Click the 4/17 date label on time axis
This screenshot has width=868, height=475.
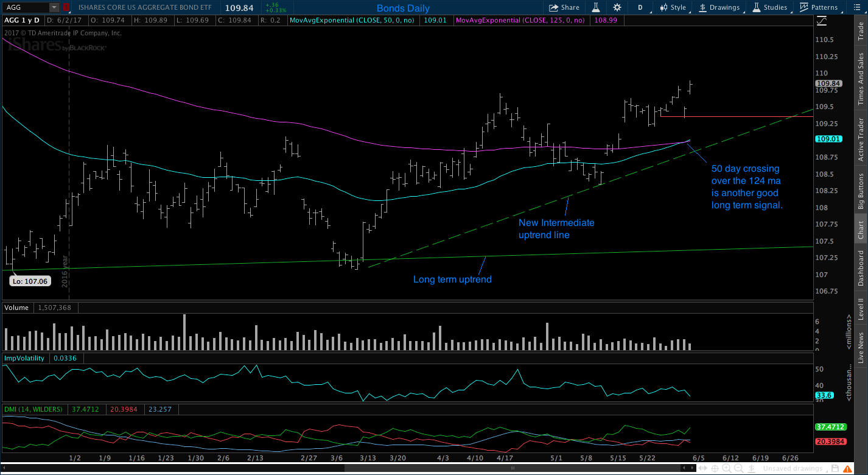click(x=505, y=458)
